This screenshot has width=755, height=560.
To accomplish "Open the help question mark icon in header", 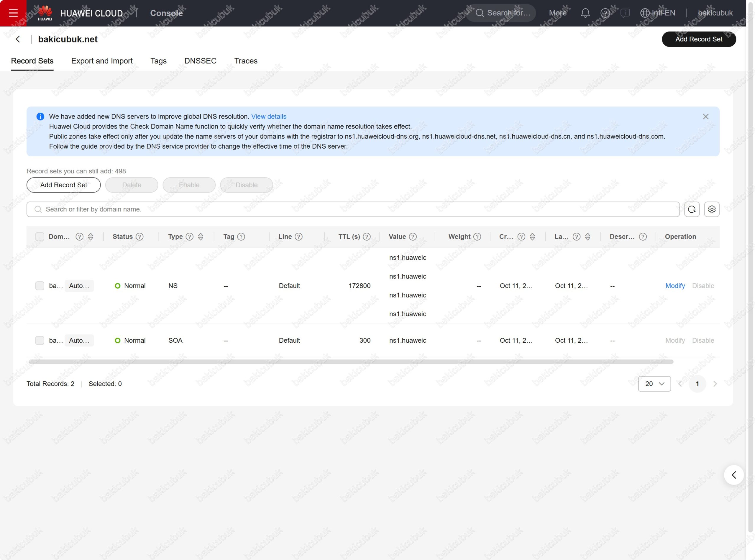I will pyautogui.click(x=605, y=13).
